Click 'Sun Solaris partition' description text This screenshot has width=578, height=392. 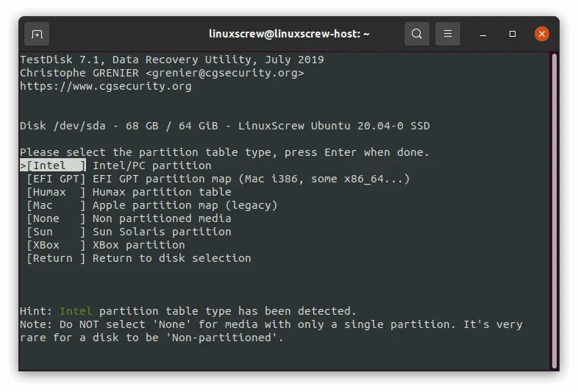point(162,232)
